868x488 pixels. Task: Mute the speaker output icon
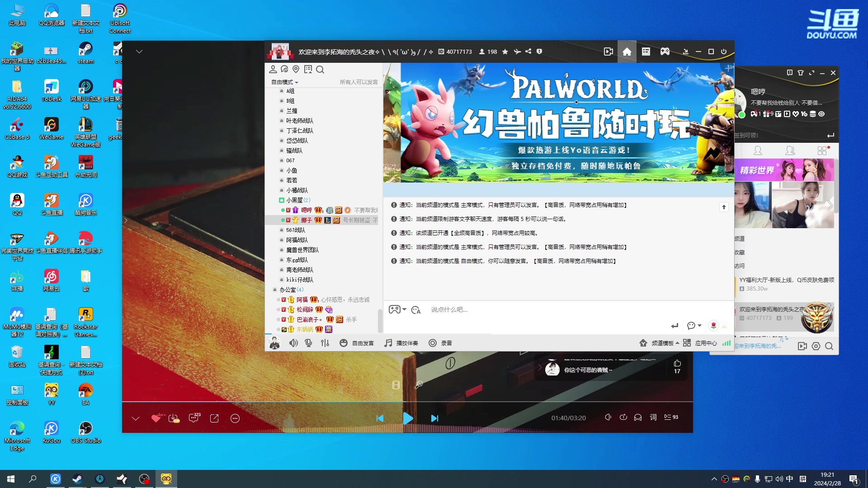[x=293, y=343]
